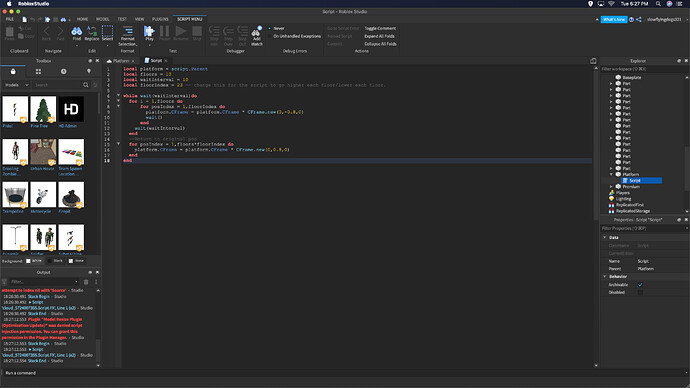This screenshot has width=690, height=388.
Task: Switch to the PLUGINS ribbon tab
Action: click(160, 19)
